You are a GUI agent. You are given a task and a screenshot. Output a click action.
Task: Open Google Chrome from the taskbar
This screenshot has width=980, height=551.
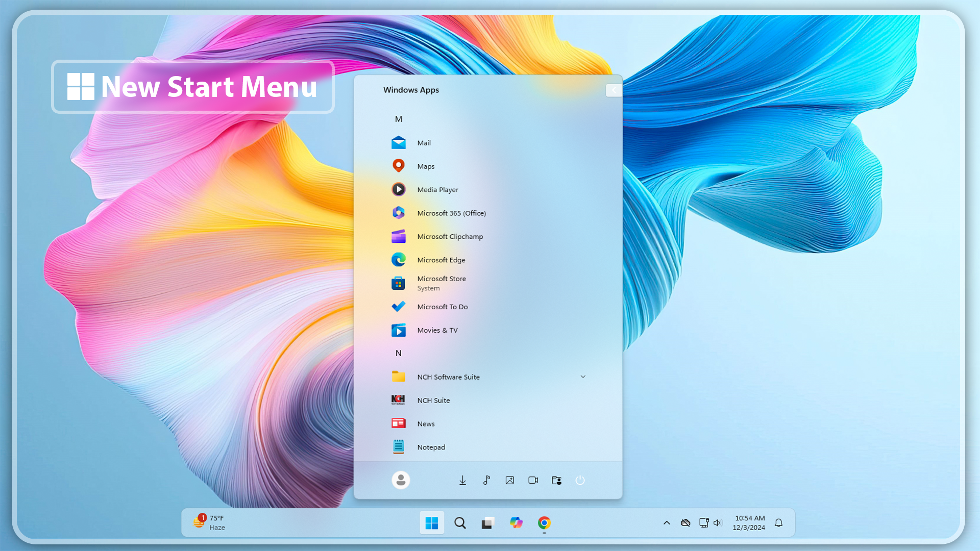pyautogui.click(x=544, y=523)
